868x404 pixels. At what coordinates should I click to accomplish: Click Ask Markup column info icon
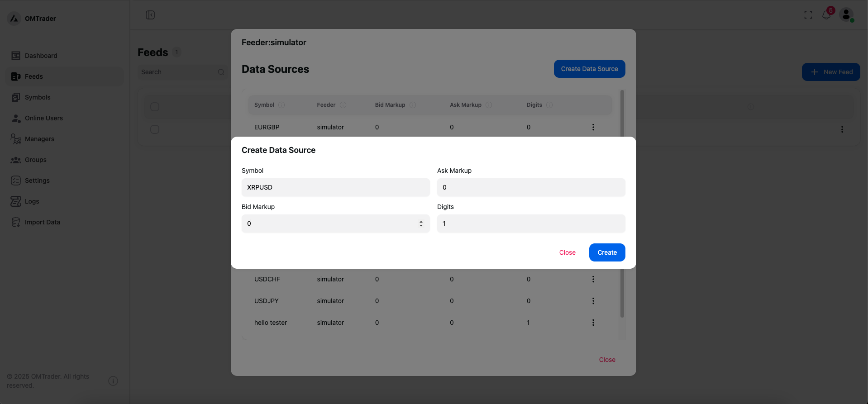(x=489, y=105)
